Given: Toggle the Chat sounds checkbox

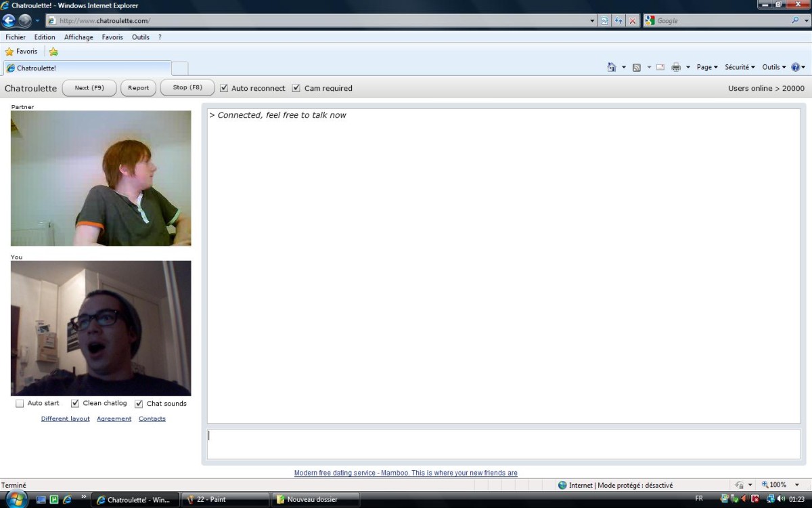Looking at the screenshot, I should click(139, 404).
